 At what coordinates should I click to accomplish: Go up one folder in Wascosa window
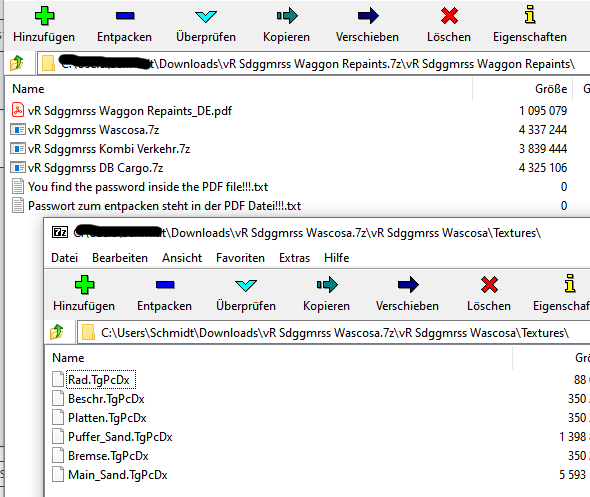pyautogui.click(x=56, y=332)
